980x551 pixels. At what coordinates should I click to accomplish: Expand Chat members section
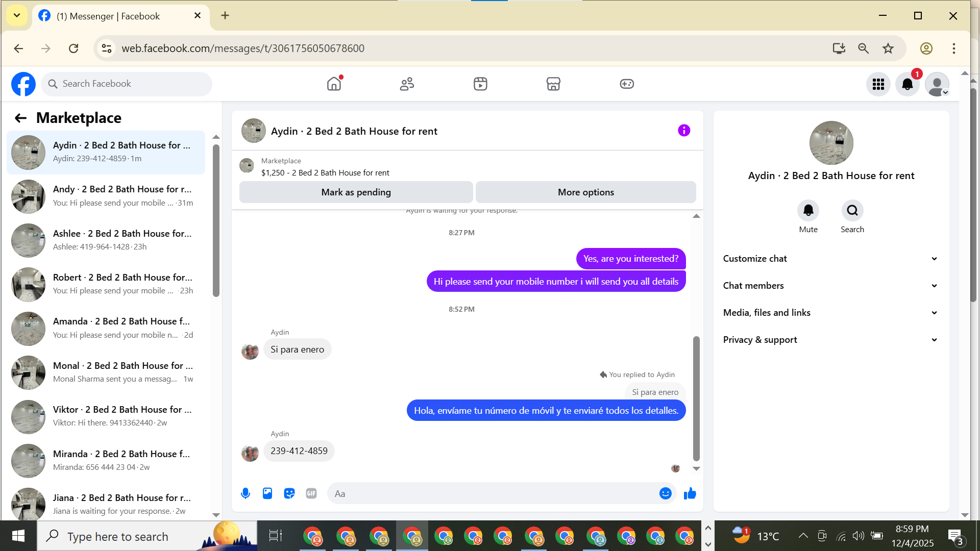pos(830,286)
